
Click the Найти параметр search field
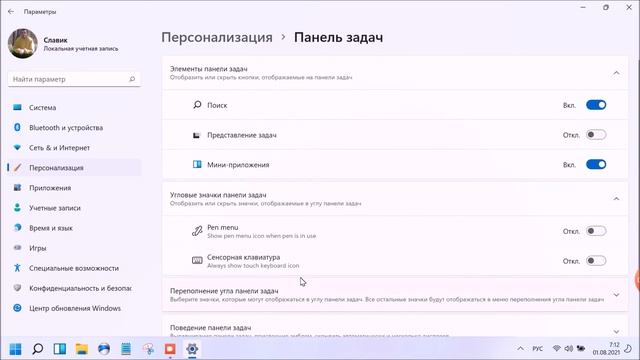[x=74, y=79]
